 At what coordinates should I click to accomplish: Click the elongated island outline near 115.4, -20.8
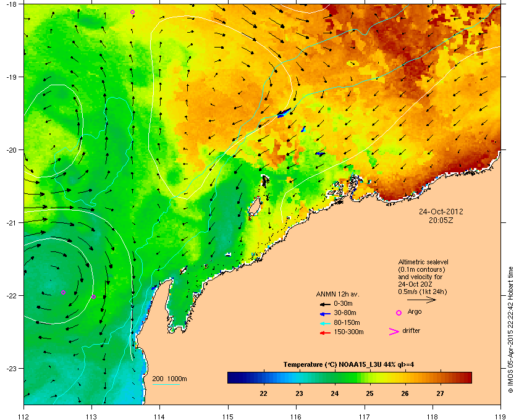(255, 208)
